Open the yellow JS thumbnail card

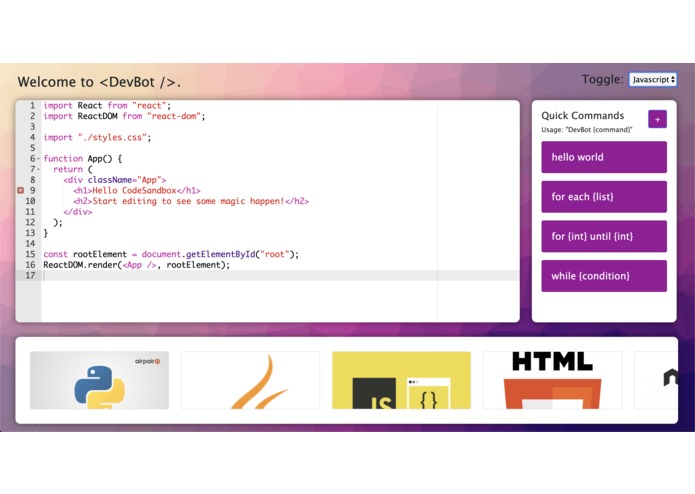click(x=401, y=380)
